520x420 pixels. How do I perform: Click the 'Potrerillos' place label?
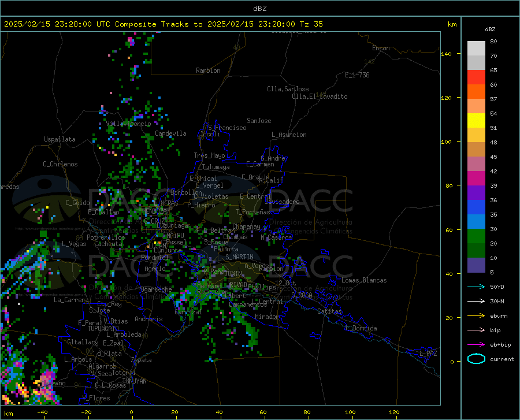tap(106, 237)
